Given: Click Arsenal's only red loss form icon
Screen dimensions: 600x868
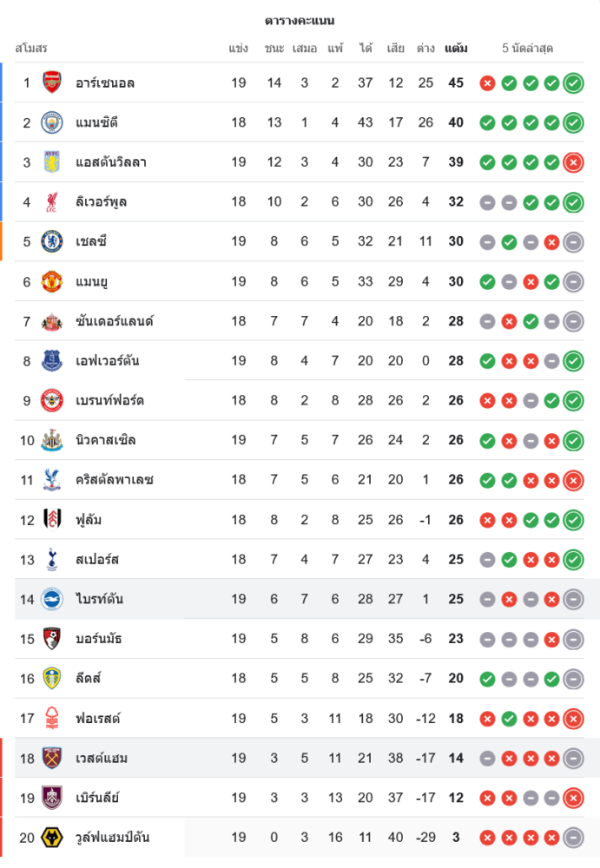Looking at the screenshot, I should [x=487, y=83].
